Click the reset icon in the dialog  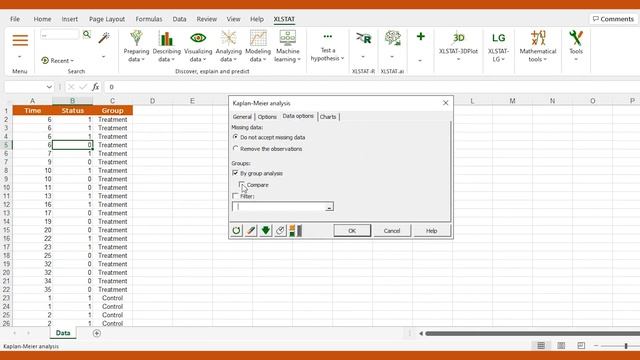coord(236,231)
